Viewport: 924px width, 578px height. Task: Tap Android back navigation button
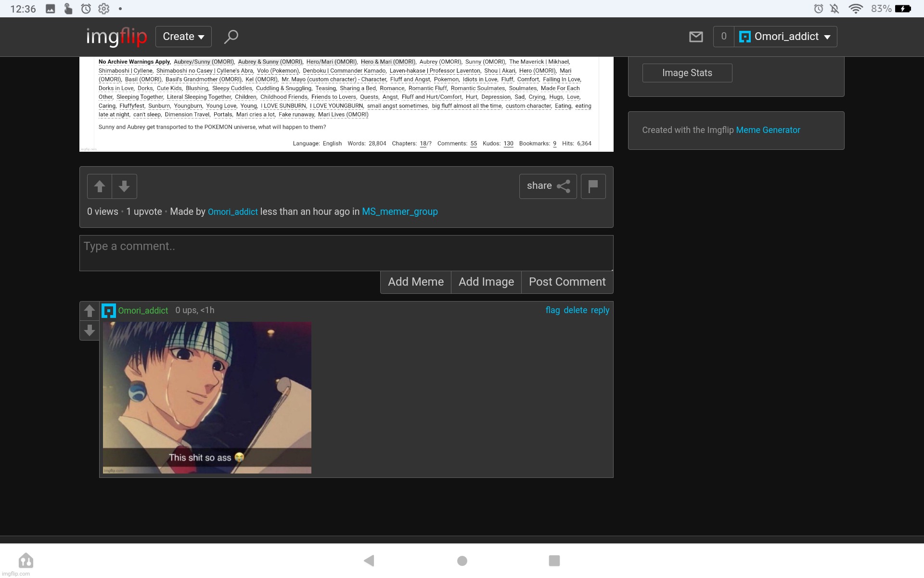(369, 561)
